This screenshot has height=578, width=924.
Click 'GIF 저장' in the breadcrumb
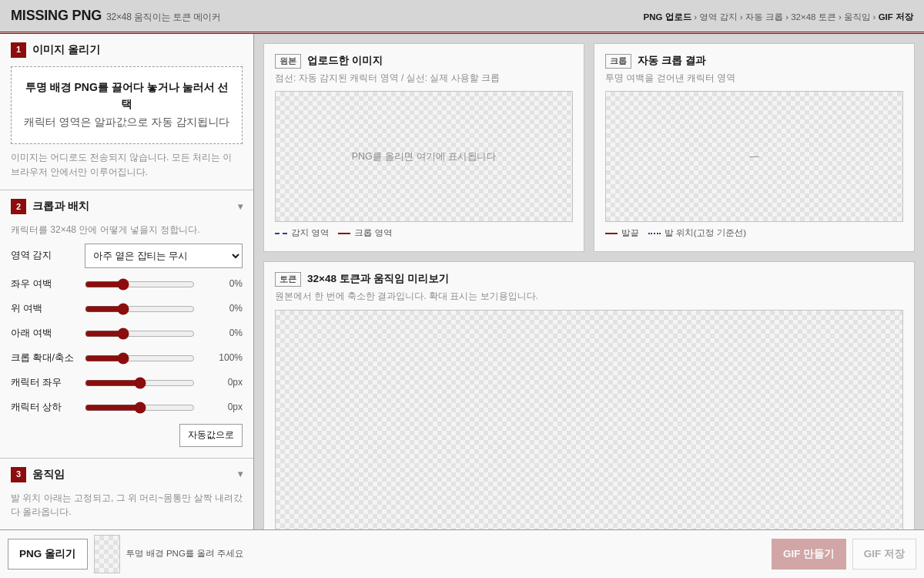point(896,17)
